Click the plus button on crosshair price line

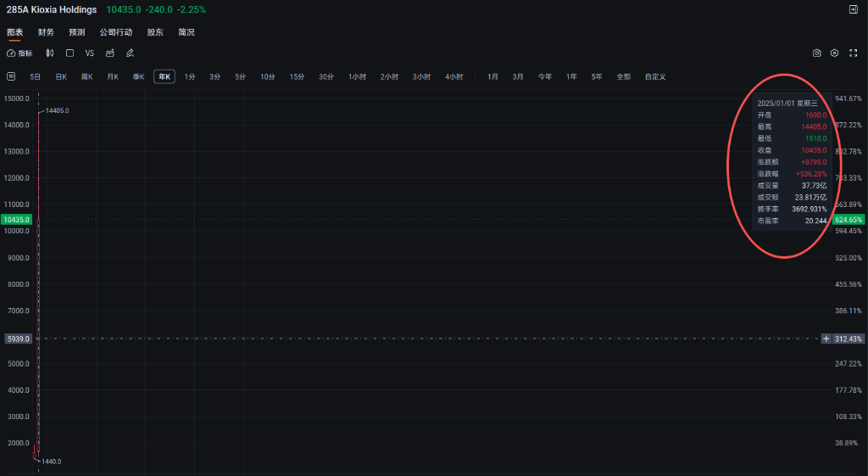(x=826, y=339)
